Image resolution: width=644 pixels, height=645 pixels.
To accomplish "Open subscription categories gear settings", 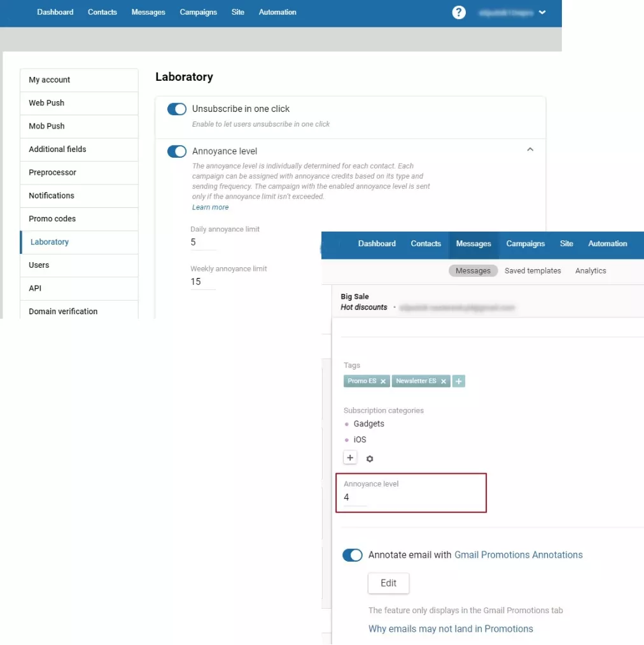I will 370,459.
